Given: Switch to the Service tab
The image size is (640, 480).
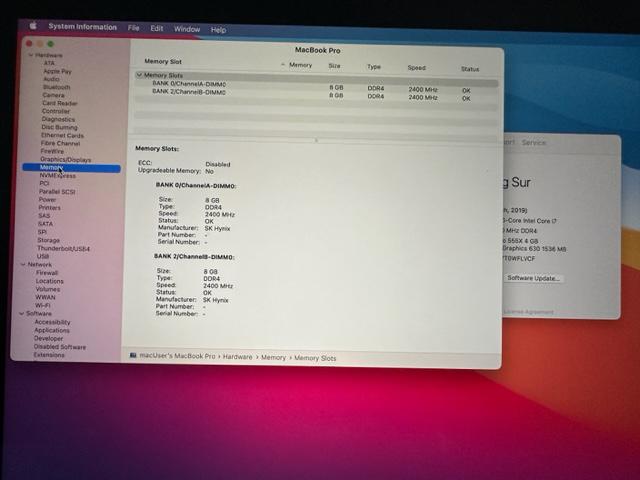Looking at the screenshot, I should click(x=534, y=143).
